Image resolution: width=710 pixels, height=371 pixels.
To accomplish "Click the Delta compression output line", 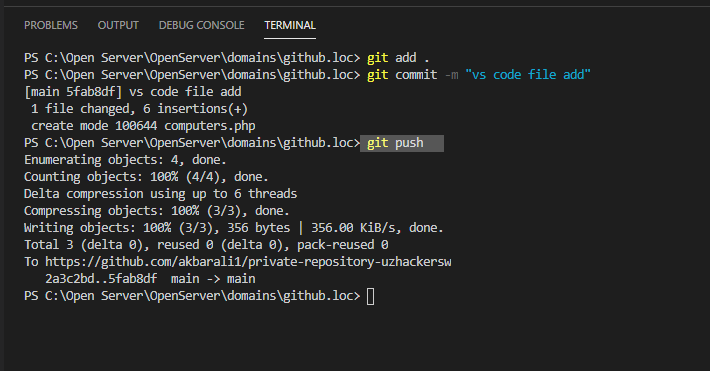I will click(160, 194).
